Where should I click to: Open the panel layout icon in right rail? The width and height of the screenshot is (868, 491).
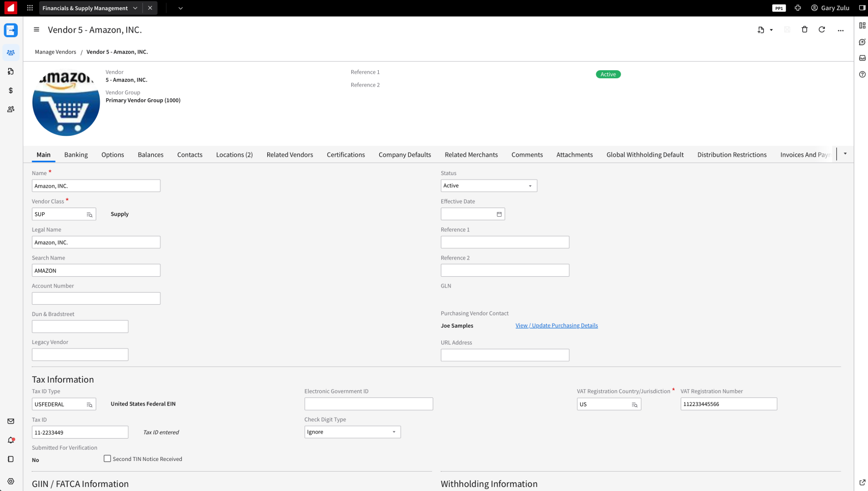(862, 25)
